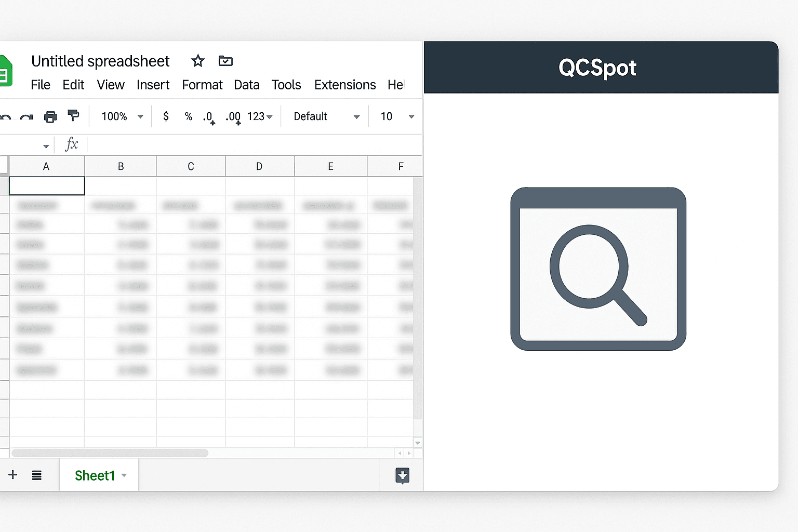Open the zoom 100% dropdown
798x532 pixels.
tap(122, 116)
